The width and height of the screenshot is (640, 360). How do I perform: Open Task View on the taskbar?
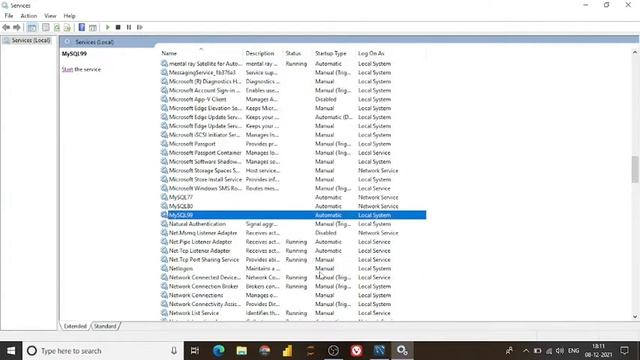[x=195, y=351]
